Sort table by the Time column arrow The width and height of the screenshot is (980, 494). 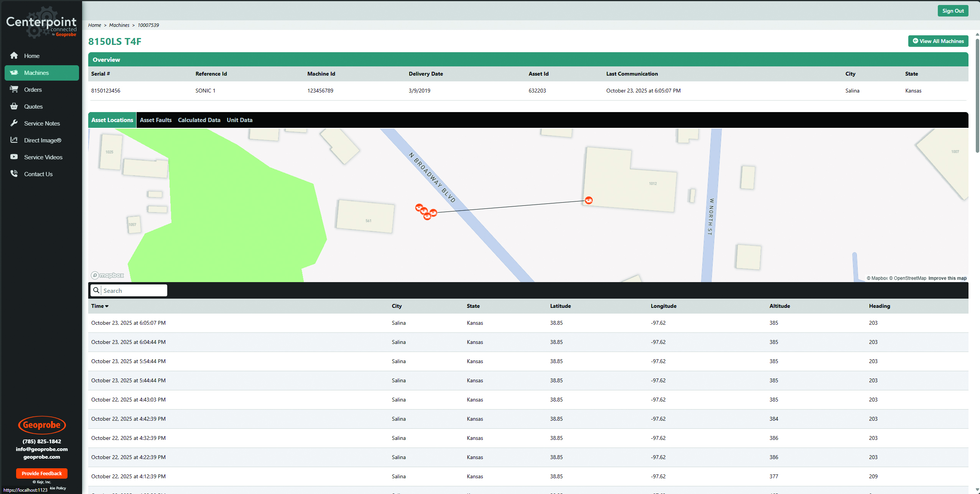[107, 306]
